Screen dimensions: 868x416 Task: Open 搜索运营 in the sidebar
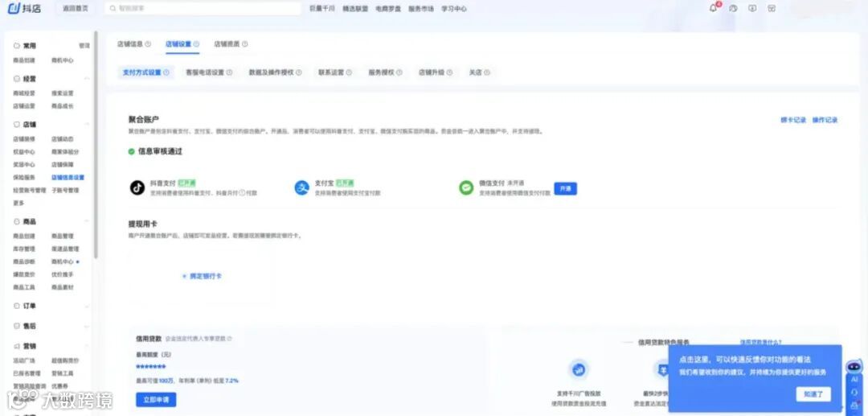coord(63,93)
